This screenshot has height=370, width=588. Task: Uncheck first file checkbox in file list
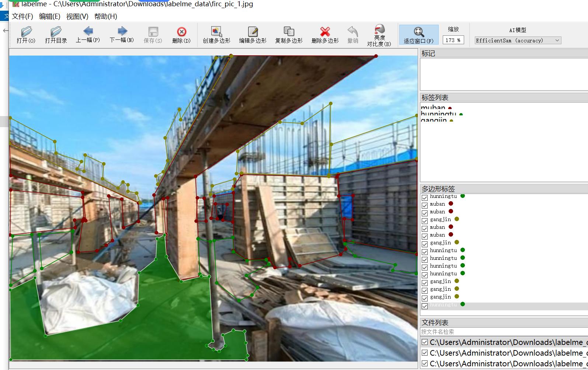(x=425, y=342)
